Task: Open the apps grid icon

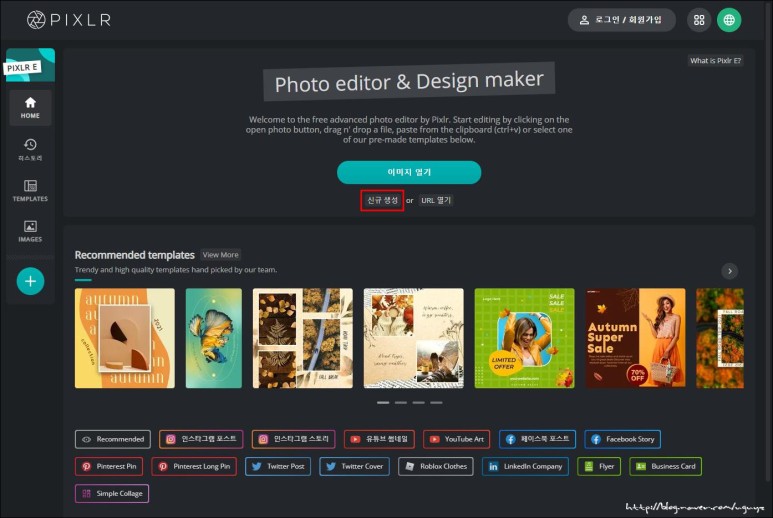Action: (699, 20)
